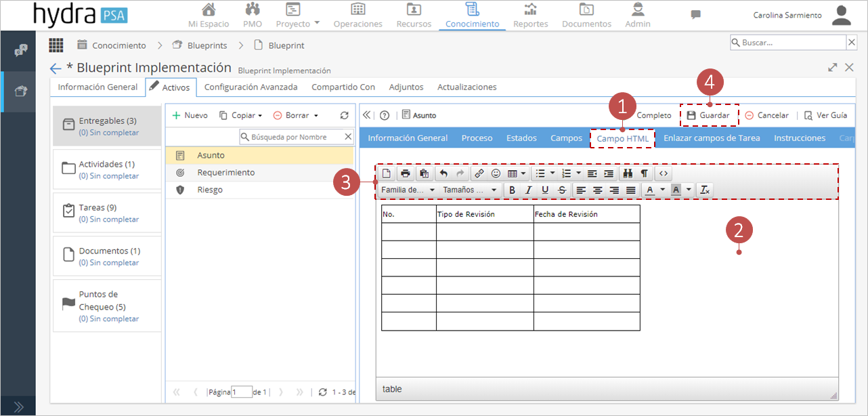Decrease indent in the editor

592,173
